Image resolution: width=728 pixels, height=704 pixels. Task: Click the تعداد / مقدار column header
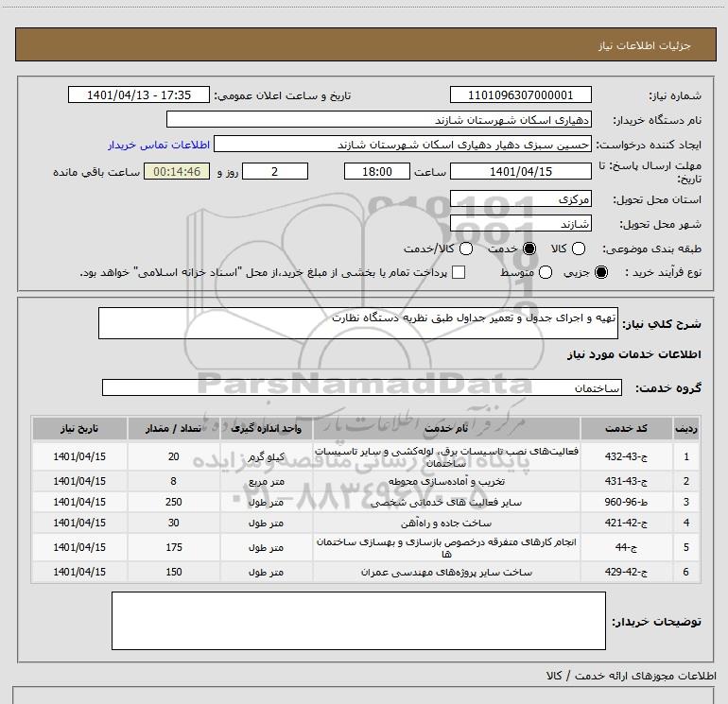point(174,428)
